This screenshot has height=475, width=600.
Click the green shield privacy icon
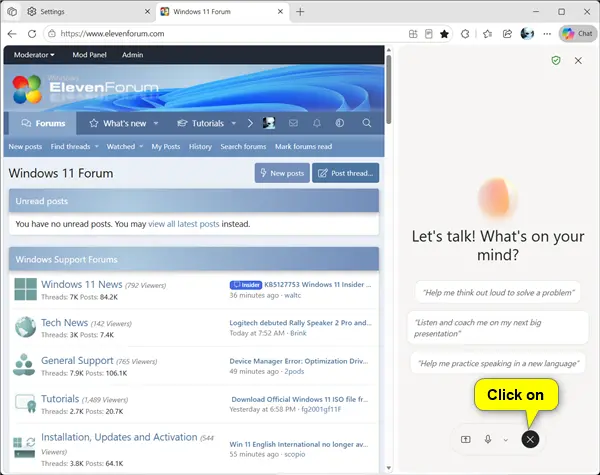pos(556,60)
